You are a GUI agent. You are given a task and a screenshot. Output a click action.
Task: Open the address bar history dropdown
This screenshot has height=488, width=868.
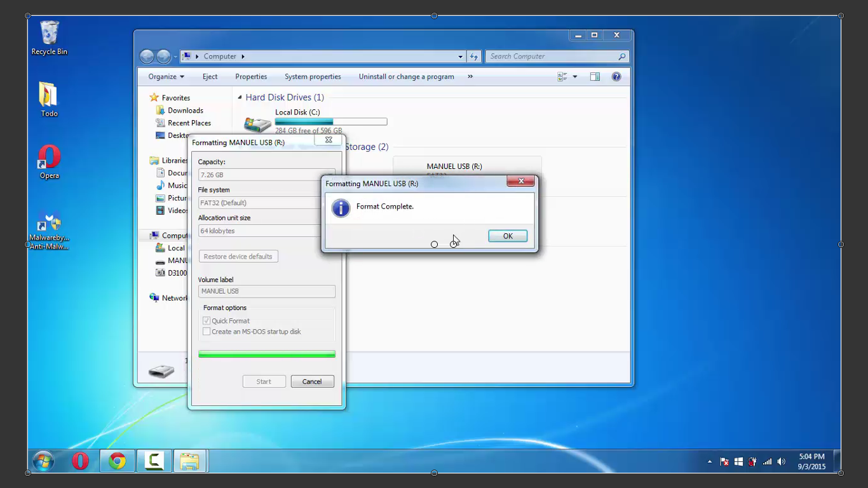pyautogui.click(x=461, y=57)
